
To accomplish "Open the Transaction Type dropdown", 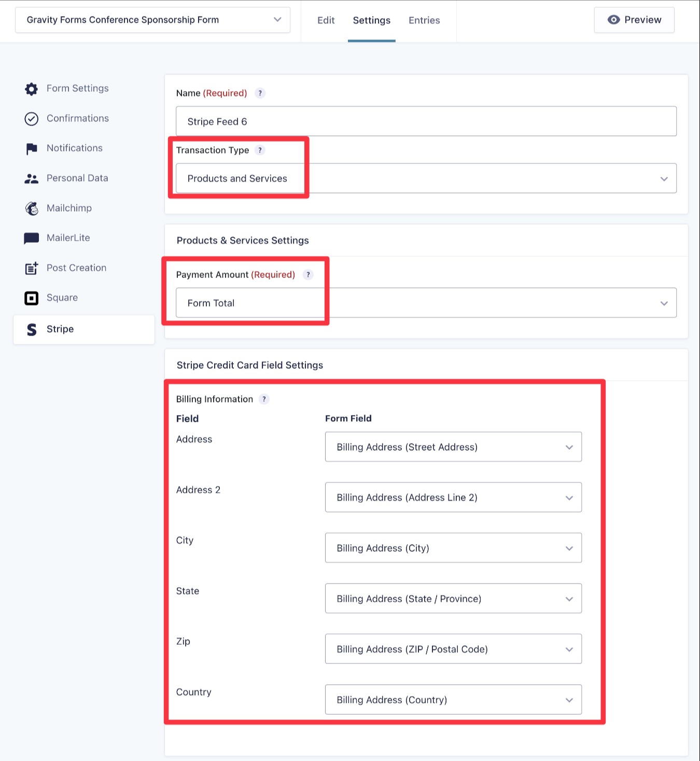I will coord(664,178).
